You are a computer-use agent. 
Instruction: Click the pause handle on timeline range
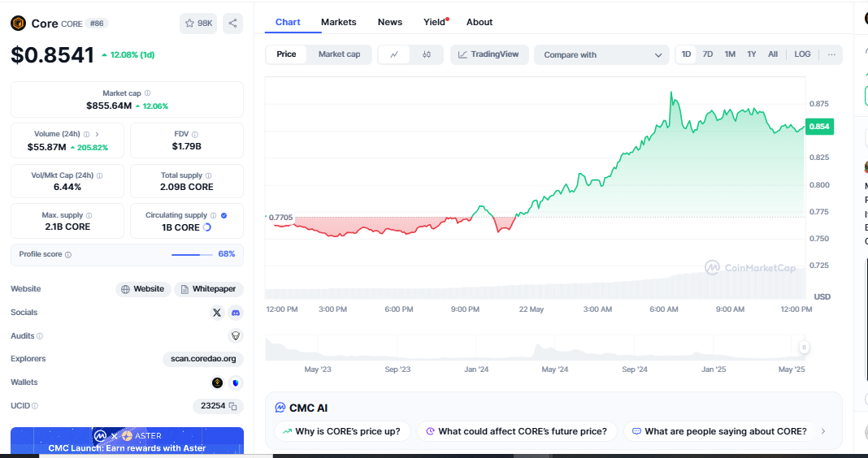(804, 348)
